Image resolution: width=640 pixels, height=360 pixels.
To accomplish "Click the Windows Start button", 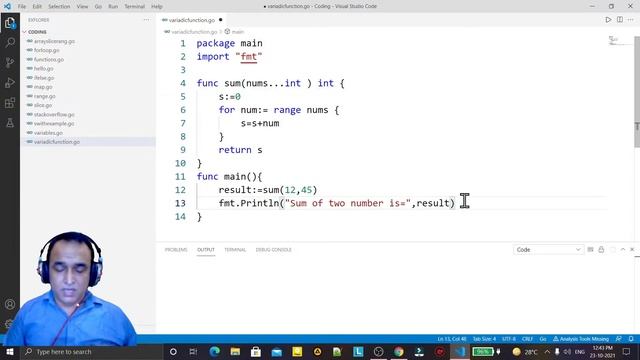I will (x=10, y=351).
